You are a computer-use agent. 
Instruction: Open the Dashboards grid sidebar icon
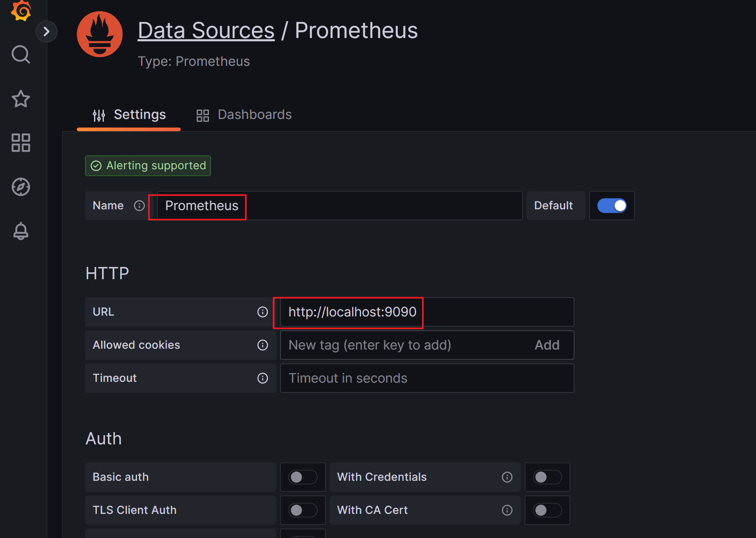[x=21, y=143]
